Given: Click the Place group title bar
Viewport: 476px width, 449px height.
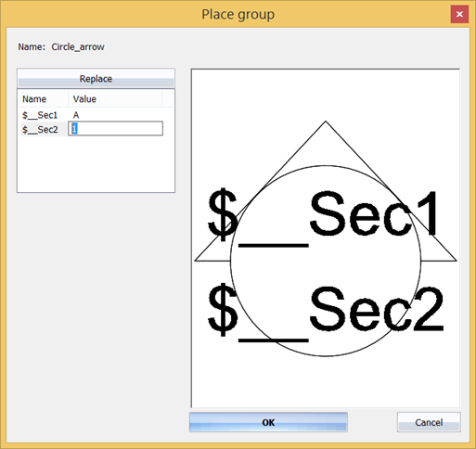Looking at the screenshot, I should click(x=238, y=14).
